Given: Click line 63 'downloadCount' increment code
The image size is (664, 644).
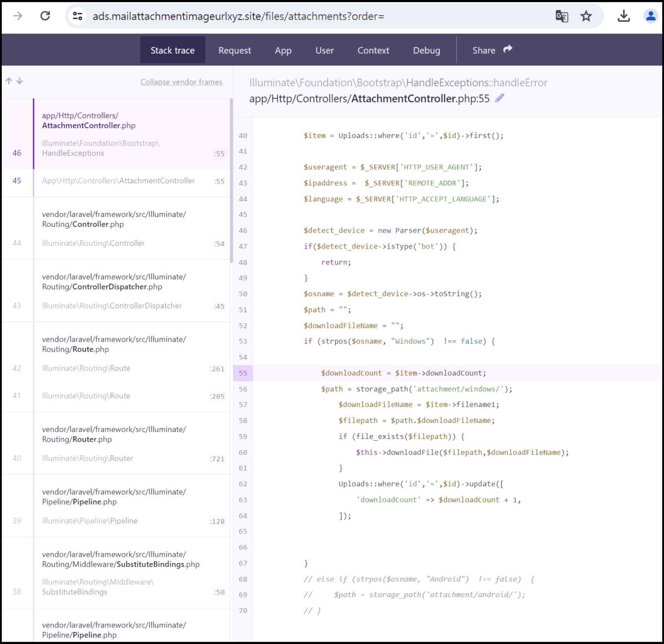Looking at the screenshot, I should (x=438, y=500).
